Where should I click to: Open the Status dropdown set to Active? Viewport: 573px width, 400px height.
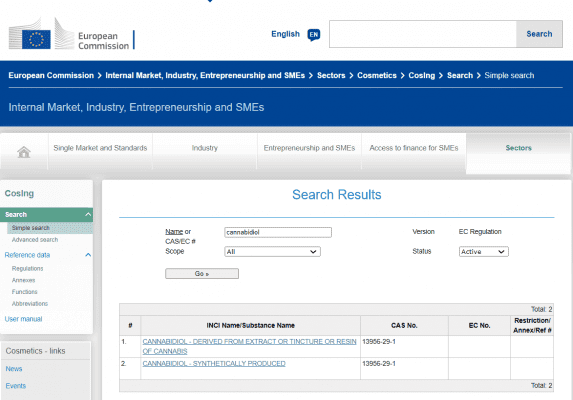point(483,252)
